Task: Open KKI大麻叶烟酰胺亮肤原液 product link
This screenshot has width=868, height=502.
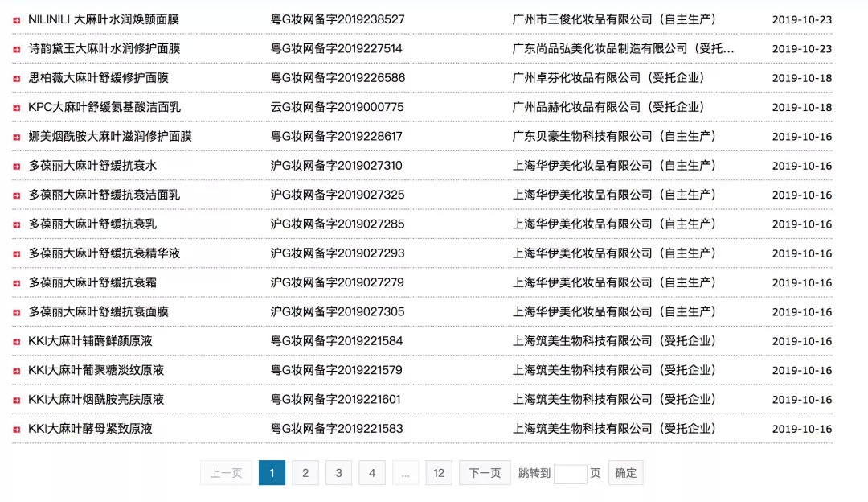Action: pos(96,400)
